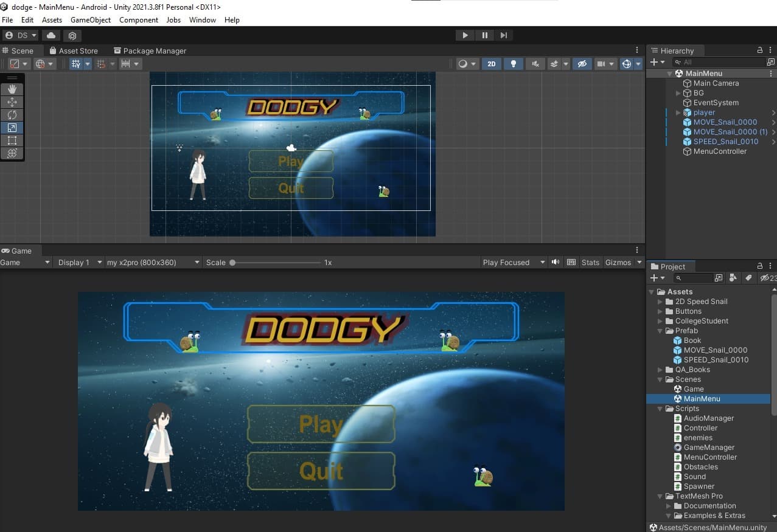Select the Hand view tool
The width and height of the screenshot is (777, 532).
[12, 89]
